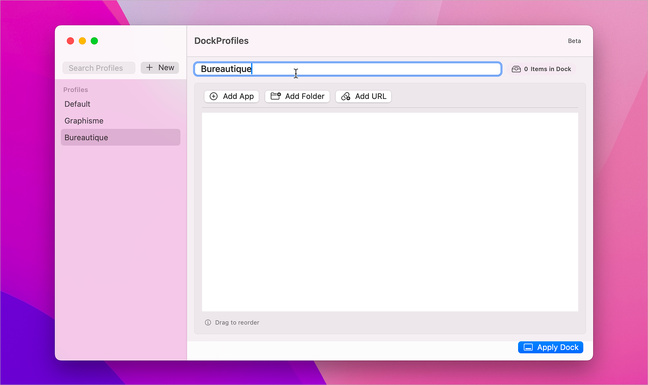Click the Add URL button

(363, 96)
